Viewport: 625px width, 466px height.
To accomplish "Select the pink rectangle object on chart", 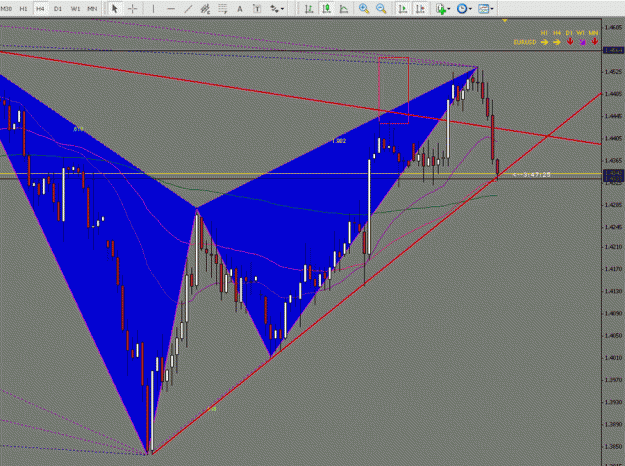I will tap(393, 90).
